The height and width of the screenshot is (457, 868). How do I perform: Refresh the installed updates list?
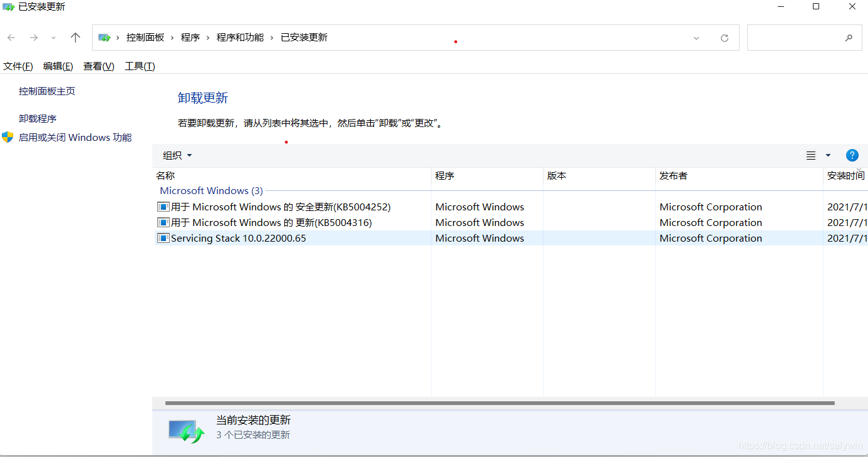[x=725, y=38]
